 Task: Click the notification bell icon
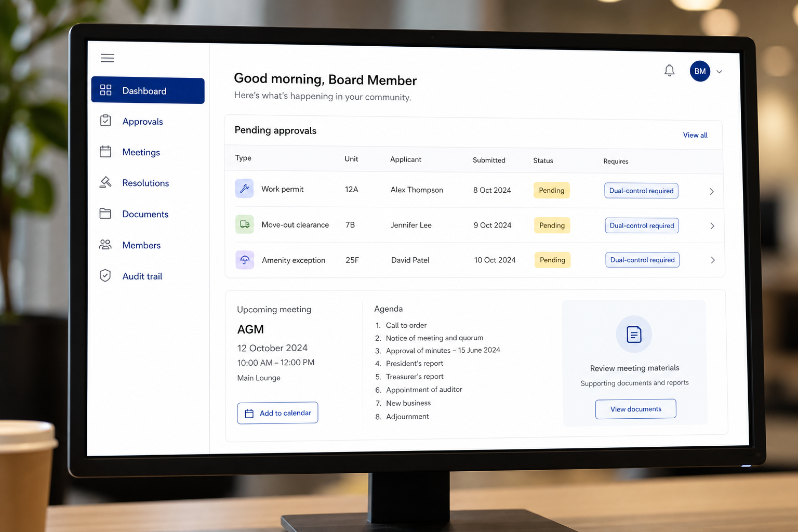(x=669, y=70)
